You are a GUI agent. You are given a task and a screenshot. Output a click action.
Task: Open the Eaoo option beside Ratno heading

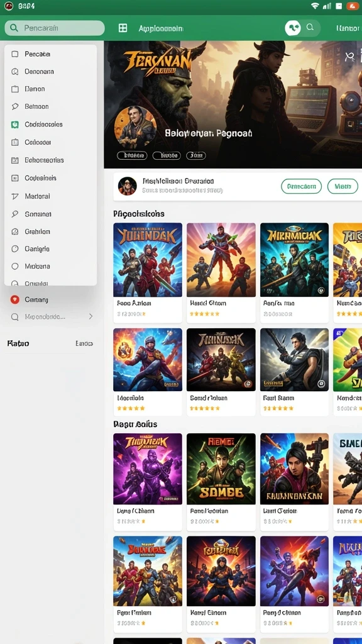pos(84,343)
